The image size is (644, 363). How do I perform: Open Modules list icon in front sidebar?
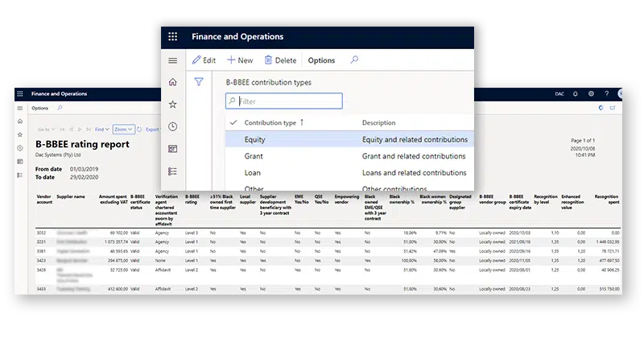172,171
